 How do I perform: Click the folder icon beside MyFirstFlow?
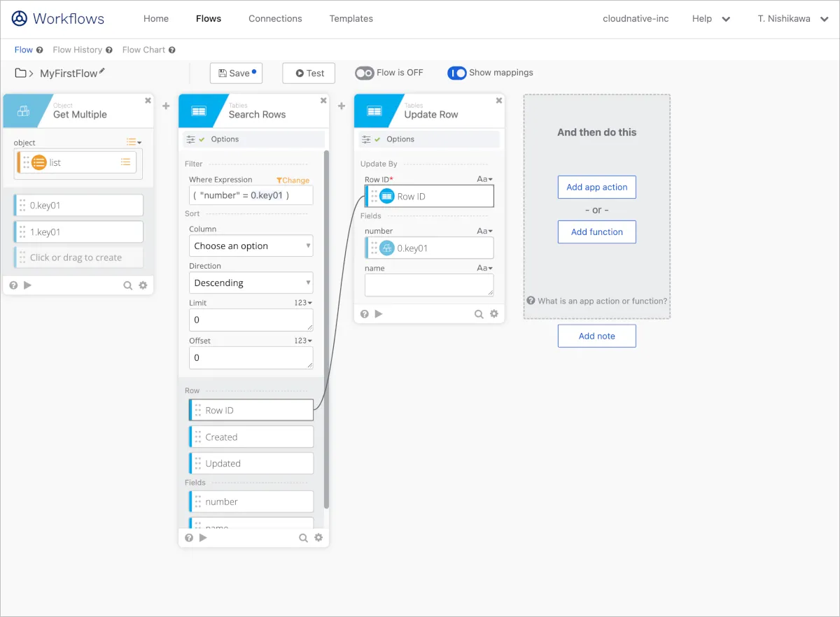tap(21, 73)
